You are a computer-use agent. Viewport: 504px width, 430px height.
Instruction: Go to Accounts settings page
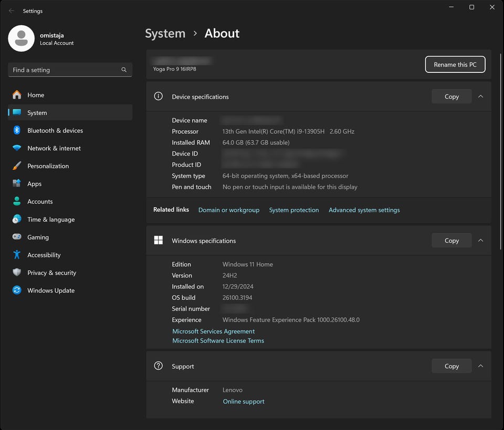coord(40,202)
